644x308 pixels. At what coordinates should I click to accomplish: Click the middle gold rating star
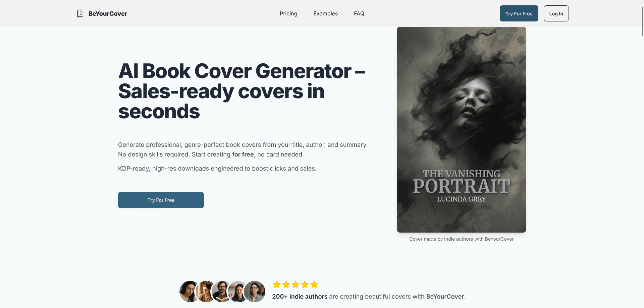tap(296, 285)
